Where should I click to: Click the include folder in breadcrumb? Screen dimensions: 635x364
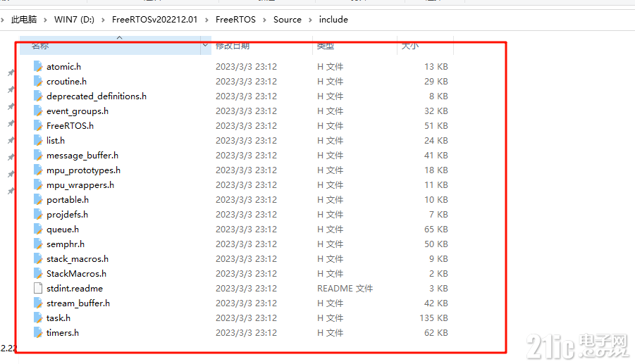333,20
